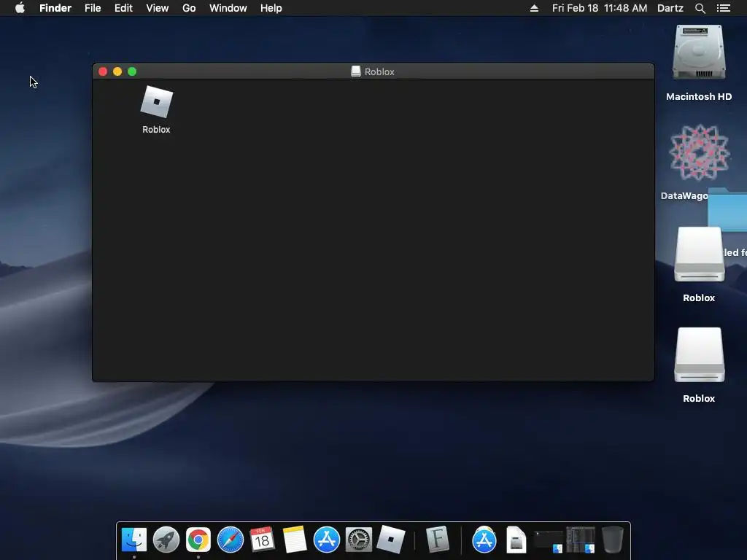Select the blue folder on the desktop edge

728,209
